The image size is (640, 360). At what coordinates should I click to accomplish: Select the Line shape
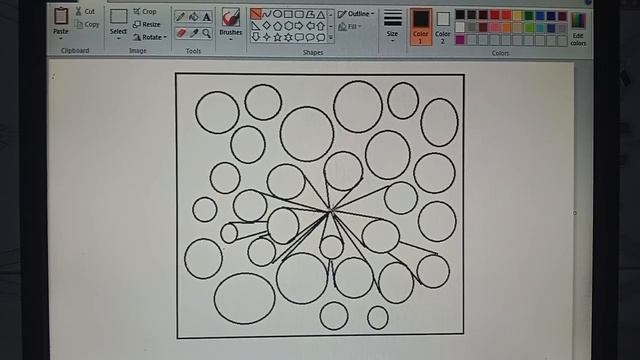coord(256,14)
